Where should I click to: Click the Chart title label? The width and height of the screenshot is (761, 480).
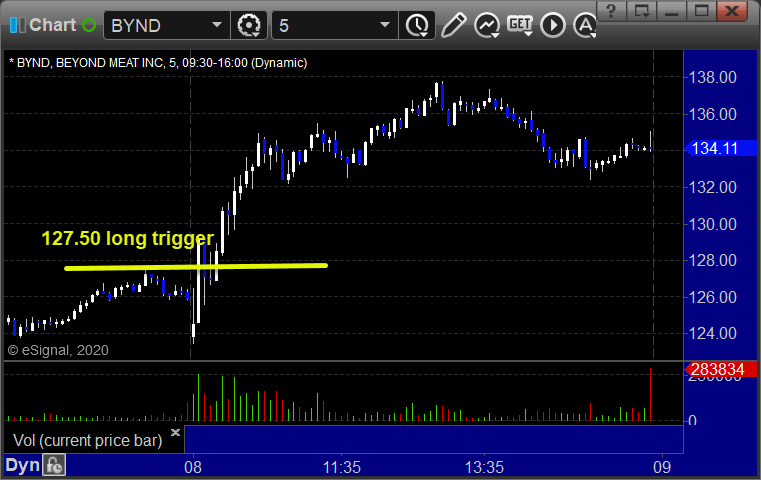[x=52, y=25]
